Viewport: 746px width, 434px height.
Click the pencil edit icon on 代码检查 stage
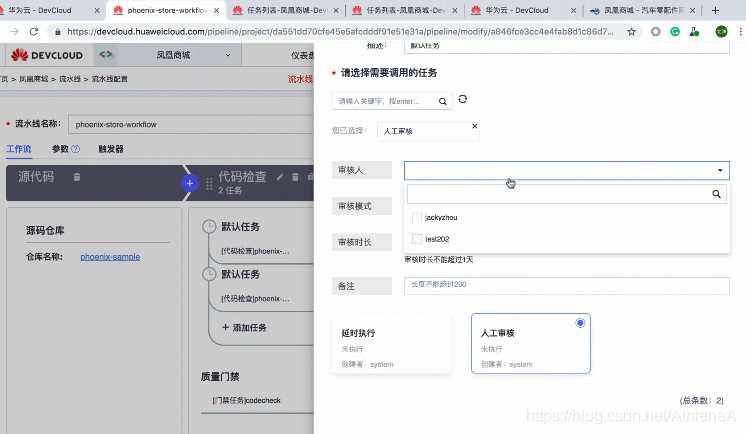[280, 177]
